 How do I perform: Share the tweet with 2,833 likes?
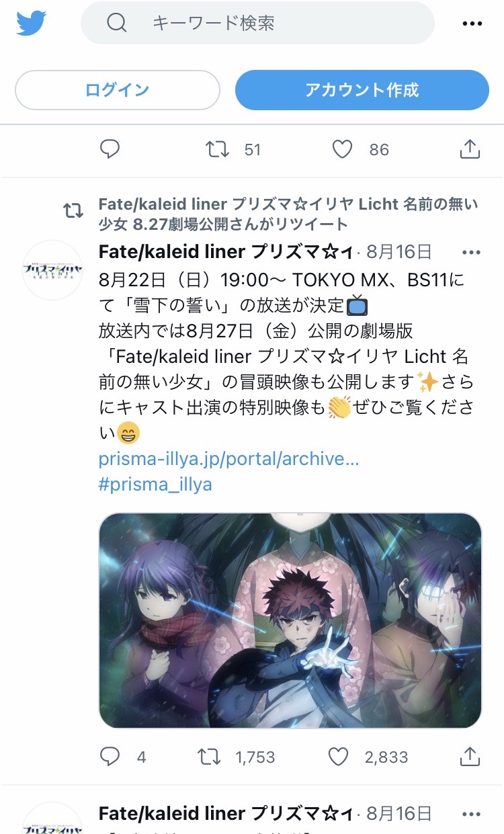[x=470, y=757]
